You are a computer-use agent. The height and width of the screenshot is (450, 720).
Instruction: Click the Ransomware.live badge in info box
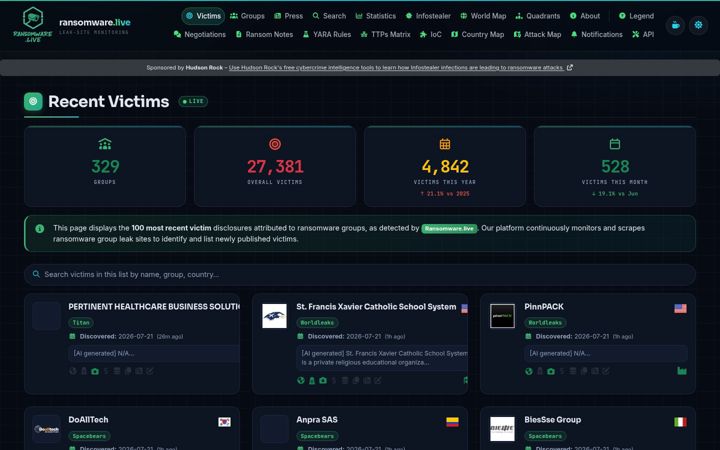click(x=449, y=229)
